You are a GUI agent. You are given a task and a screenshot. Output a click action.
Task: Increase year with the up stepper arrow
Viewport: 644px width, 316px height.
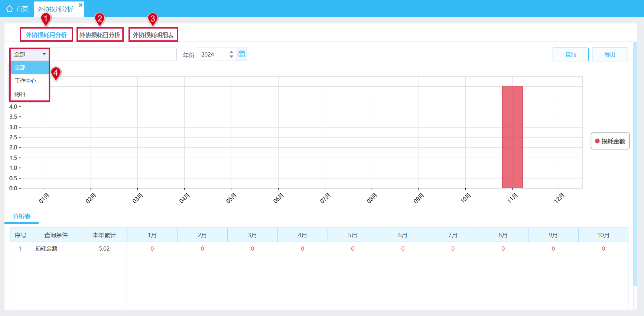231,52
